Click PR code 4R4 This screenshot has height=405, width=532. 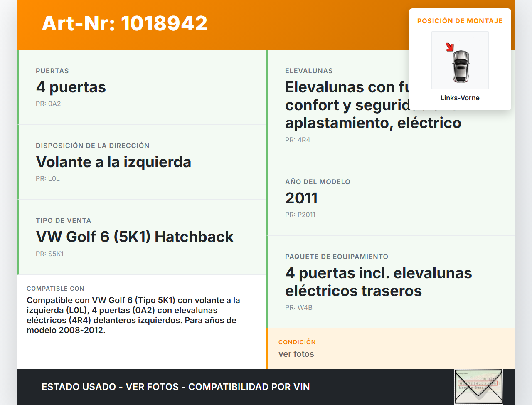298,140
